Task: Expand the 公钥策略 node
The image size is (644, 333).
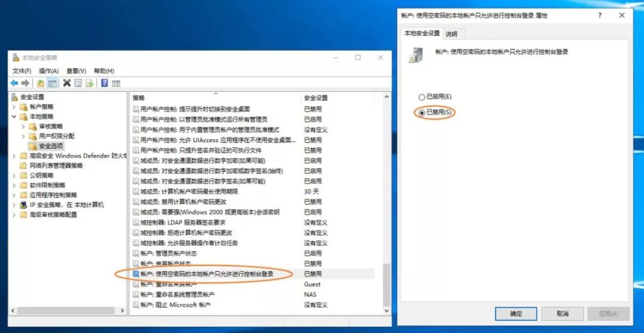Action: click(14, 175)
